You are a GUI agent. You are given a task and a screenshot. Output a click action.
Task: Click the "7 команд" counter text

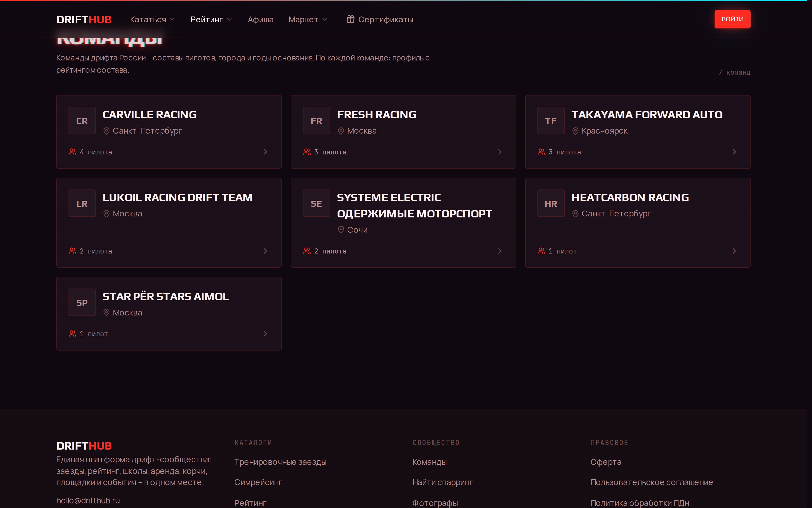coord(734,72)
